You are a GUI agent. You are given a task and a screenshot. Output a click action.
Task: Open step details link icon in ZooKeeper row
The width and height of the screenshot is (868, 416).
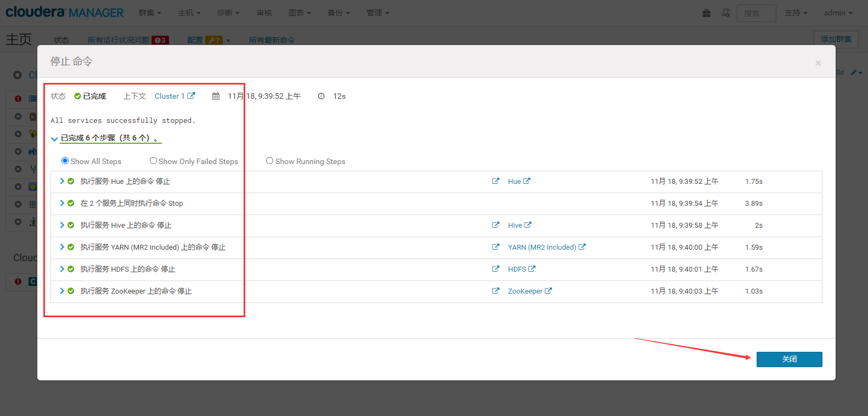(495, 291)
